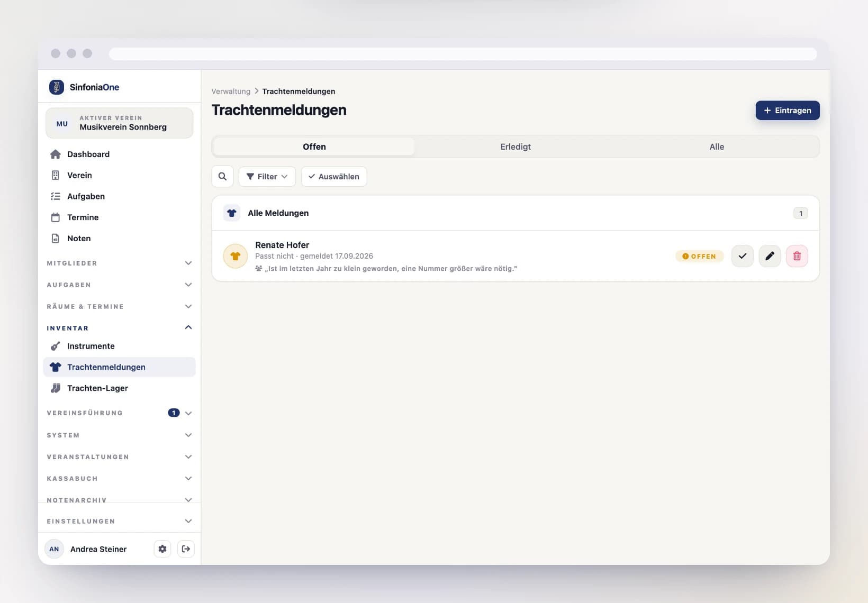The height and width of the screenshot is (603, 868).
Task: Click the Trachtenmeldungen shirt icon in sidebar
Action: [56, 367]
